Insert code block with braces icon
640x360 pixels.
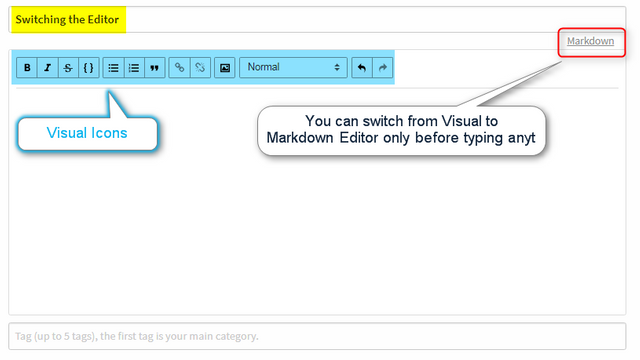click(x=89, y=68)
